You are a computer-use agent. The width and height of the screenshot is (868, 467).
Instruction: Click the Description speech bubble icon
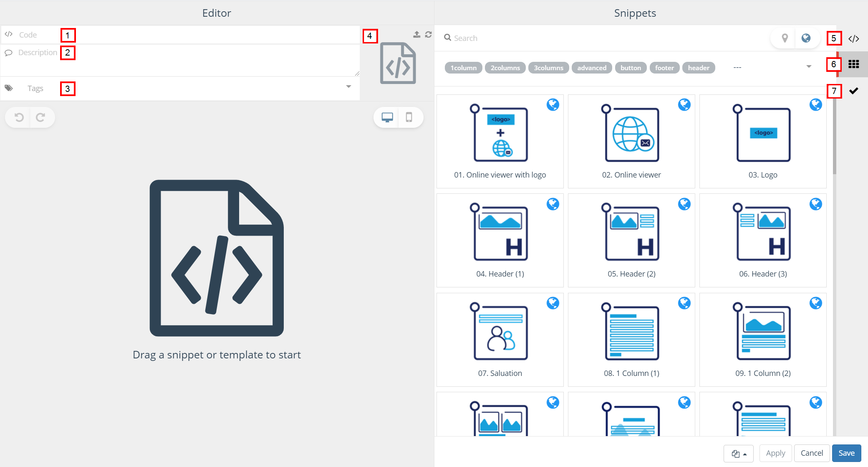coord(8,53)
